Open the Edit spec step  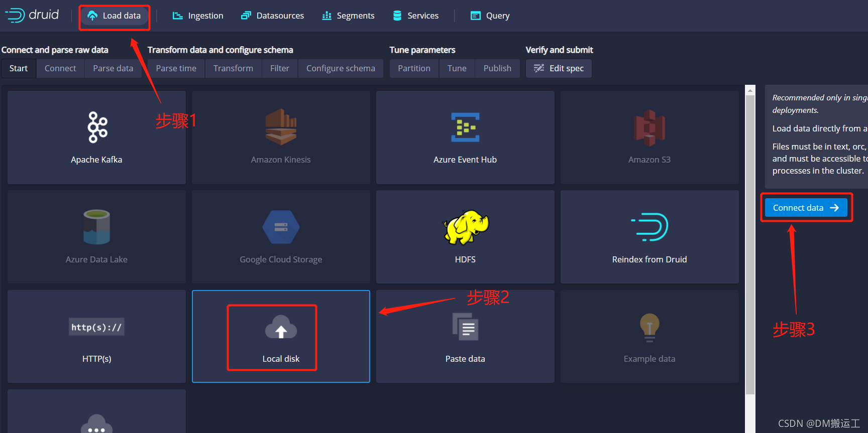click(x=559, y=68)
